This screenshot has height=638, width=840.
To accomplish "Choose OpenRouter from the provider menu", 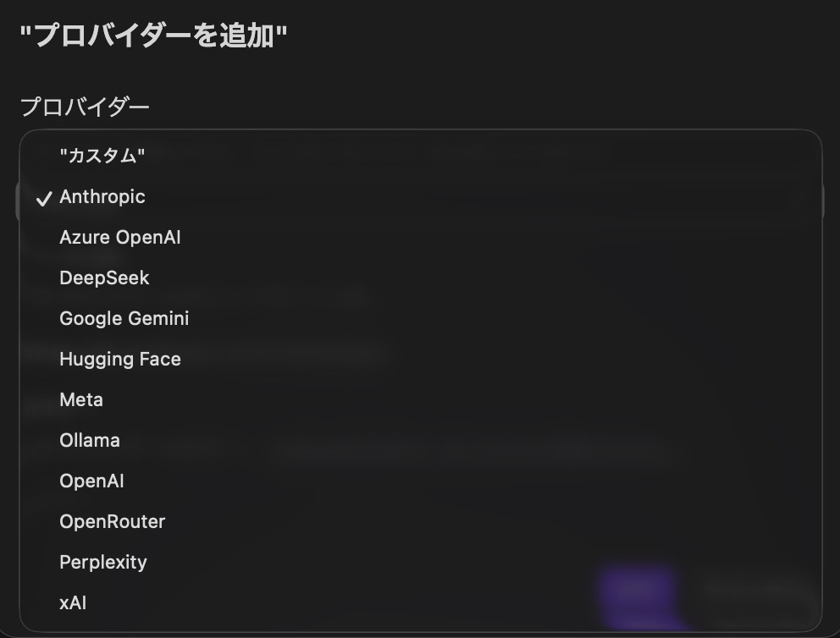I will pyautogui.click(x=113, y=522).
